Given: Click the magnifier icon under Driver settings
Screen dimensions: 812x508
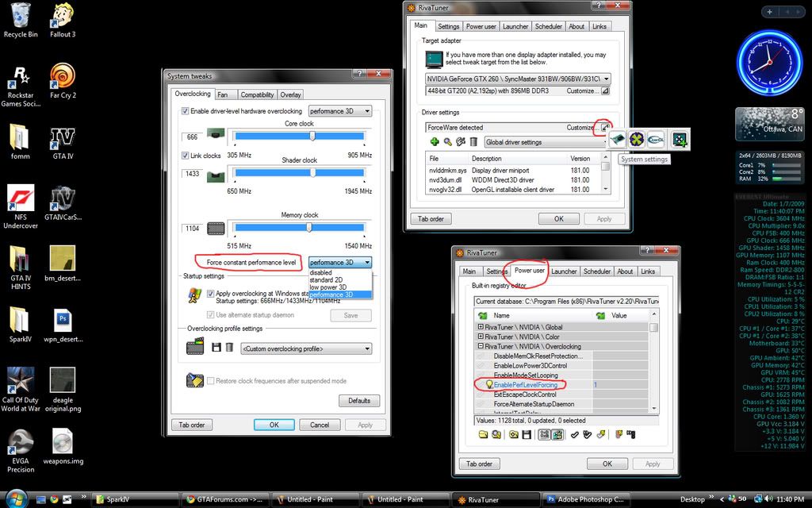Looking at the screenshot, I should [x=447, y=142].
